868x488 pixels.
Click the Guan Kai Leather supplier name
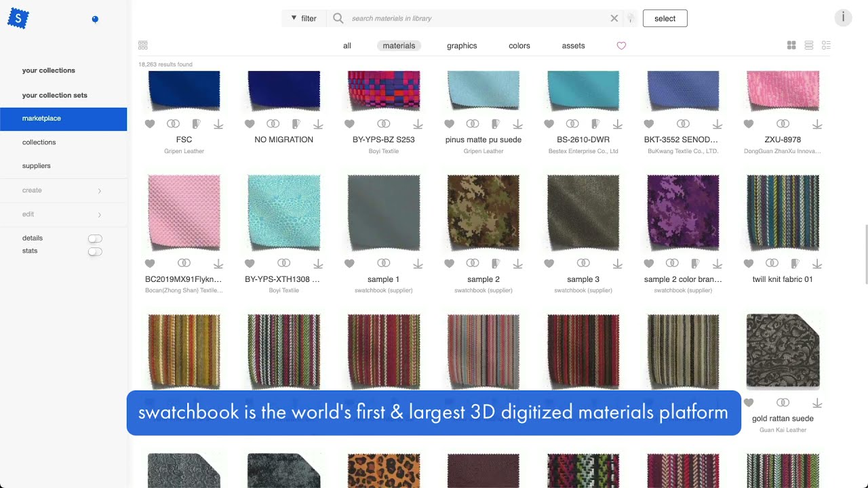(783, 430)
